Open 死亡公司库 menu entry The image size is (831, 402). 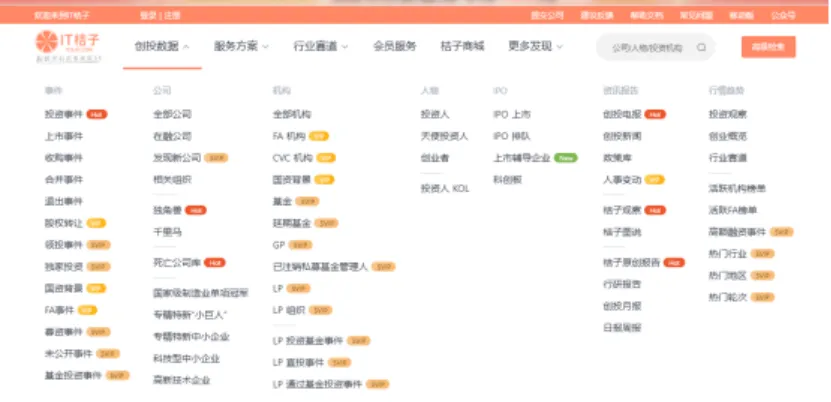(x=177, y=262)
